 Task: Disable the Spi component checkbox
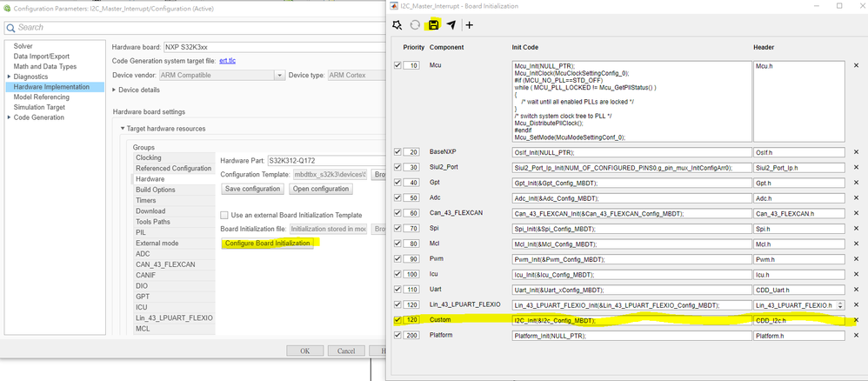[397, 228]
